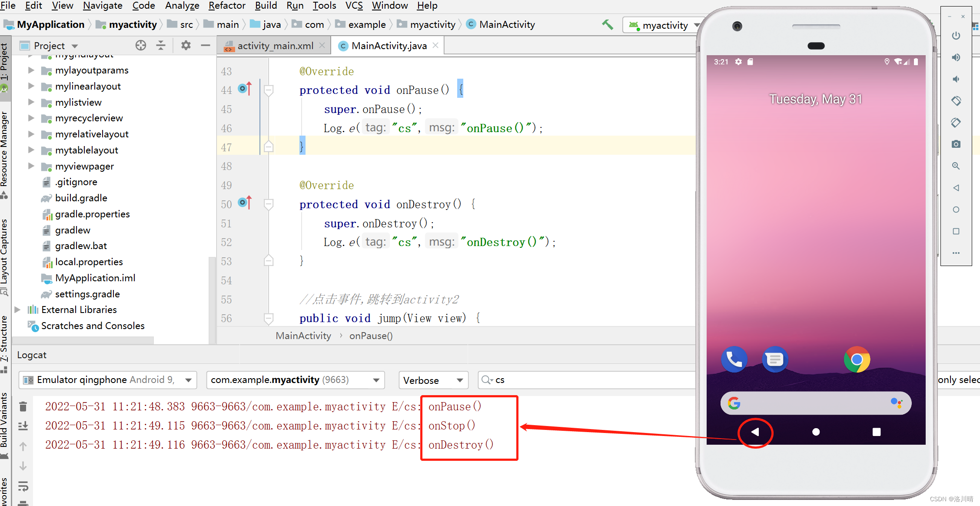The height and width of the screenshot is (506, 980).
Task: Open the Refactor menu
Action: (226, 6)
